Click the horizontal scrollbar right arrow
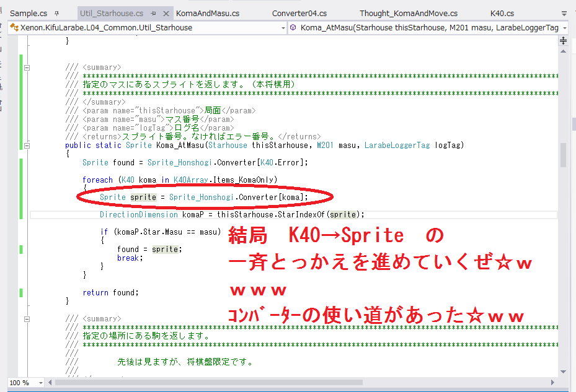The image size is (576, 392). 552,383
